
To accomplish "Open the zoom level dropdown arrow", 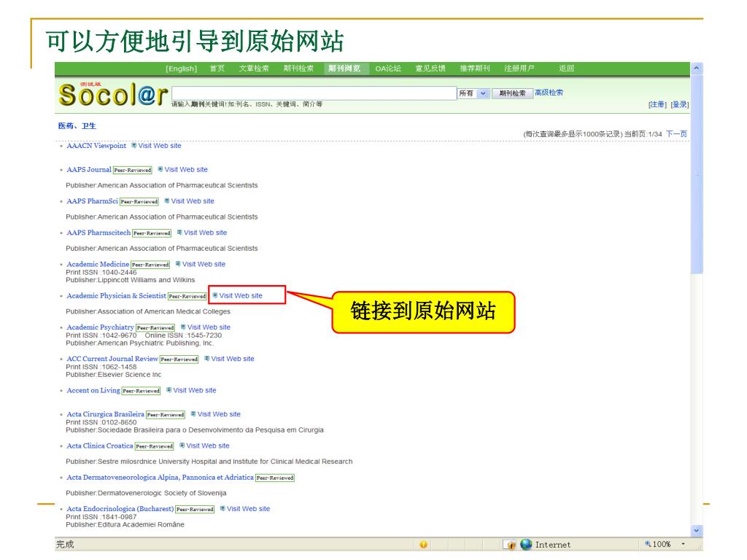I will pos(683,544).
